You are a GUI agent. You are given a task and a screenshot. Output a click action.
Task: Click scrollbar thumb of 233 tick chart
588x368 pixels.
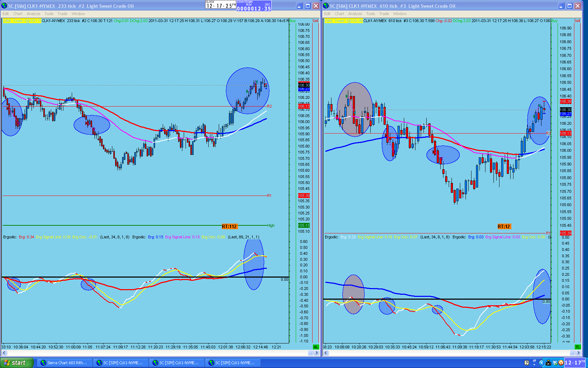click(x=310, y=353)
